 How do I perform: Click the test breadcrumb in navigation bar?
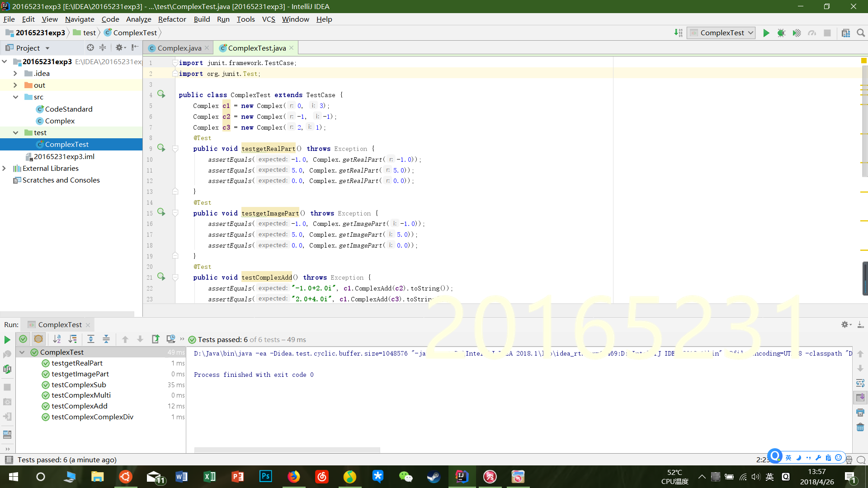tap(85, 33)
